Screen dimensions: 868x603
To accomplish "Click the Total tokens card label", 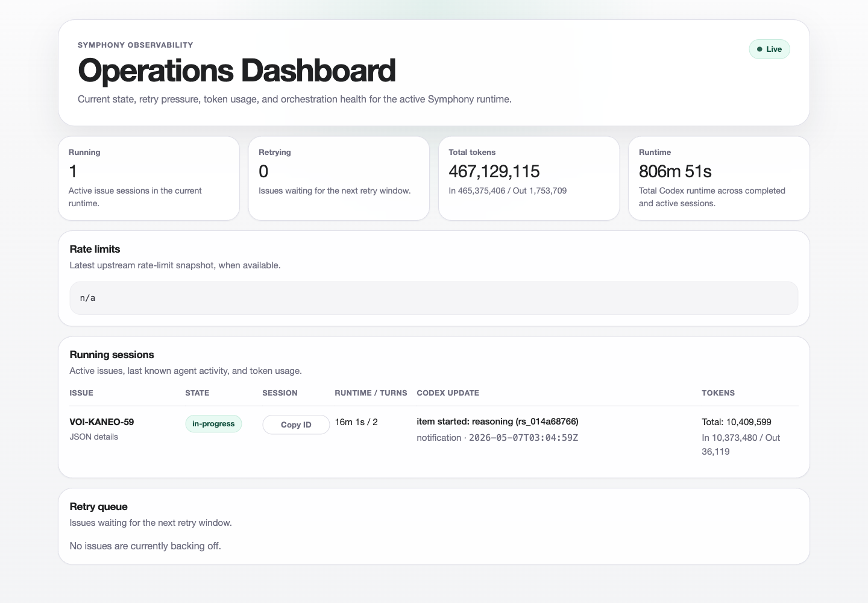I will pos(472,152).
